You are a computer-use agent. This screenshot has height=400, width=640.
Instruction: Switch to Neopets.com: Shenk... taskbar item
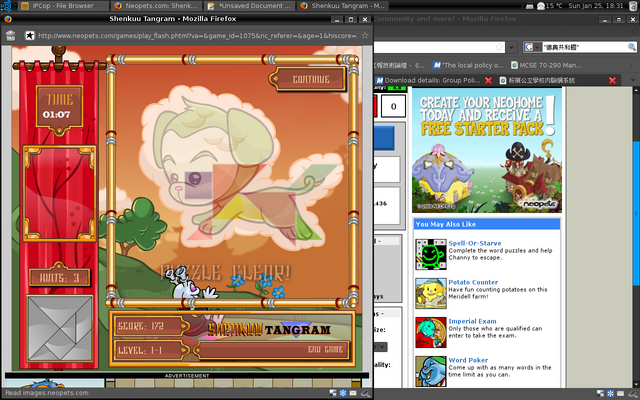pos(156,6)
